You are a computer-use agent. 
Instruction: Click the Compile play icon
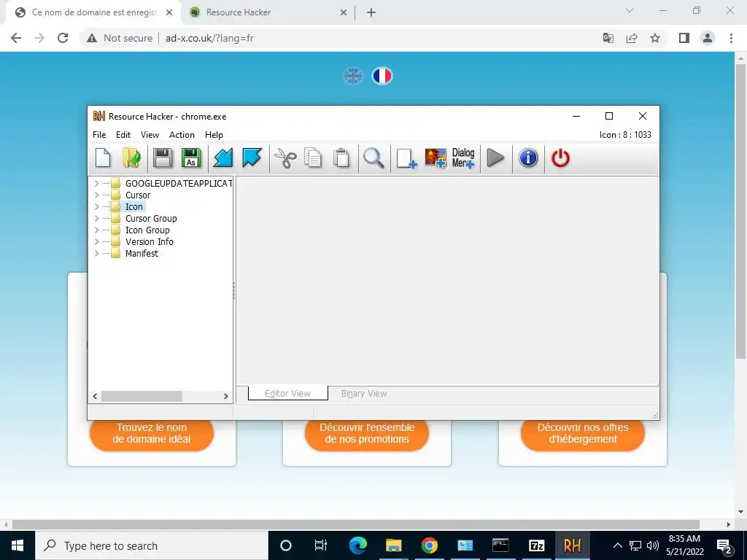(495, 158)
